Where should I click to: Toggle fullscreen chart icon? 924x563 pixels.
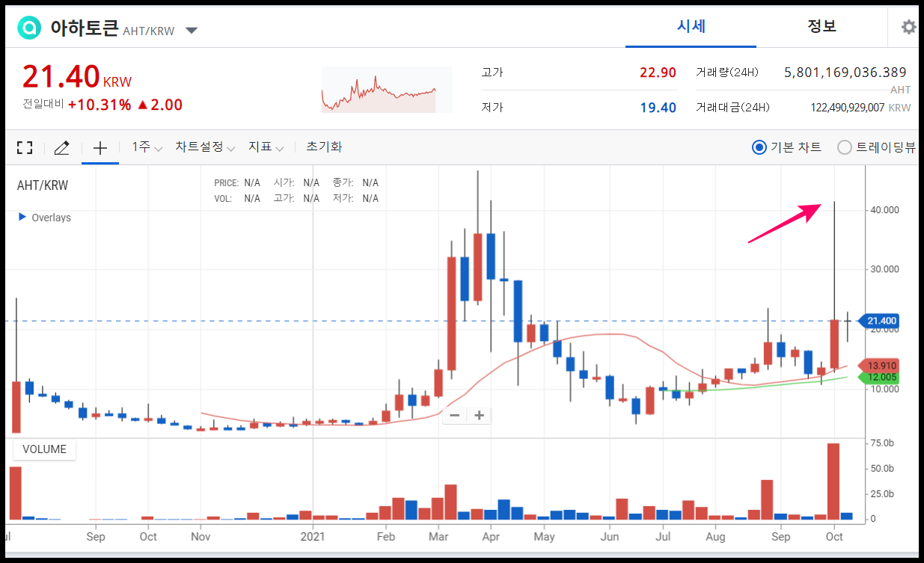click(x=25, y=147)
